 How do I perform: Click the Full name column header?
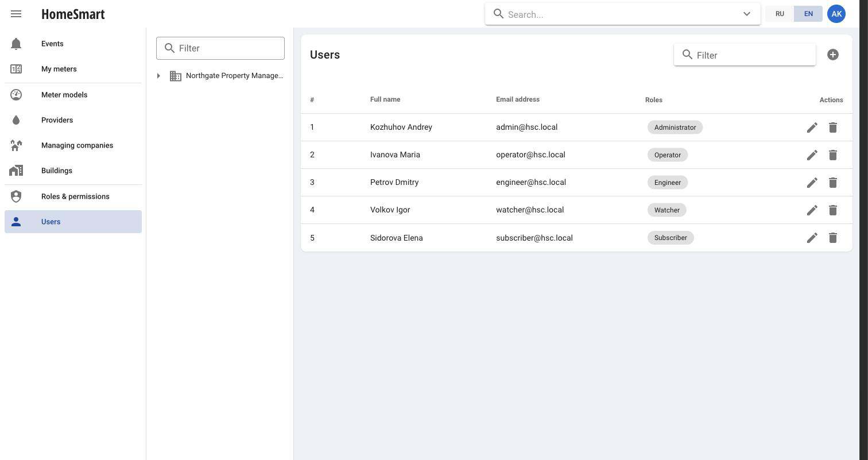tap(385, 99)
